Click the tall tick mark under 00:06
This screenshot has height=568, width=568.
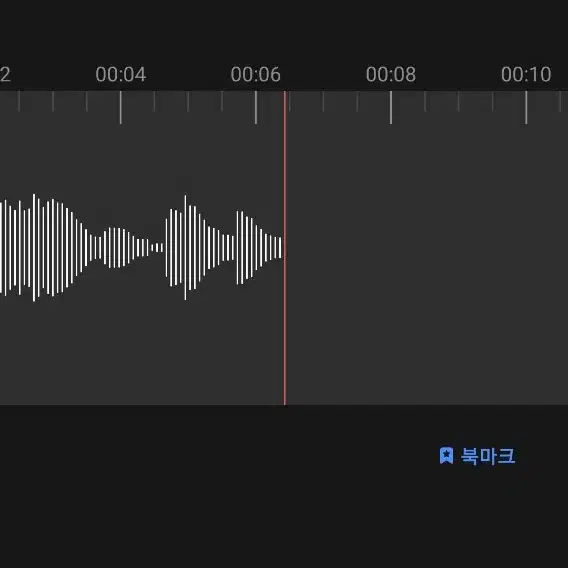(x=256, y=107)
